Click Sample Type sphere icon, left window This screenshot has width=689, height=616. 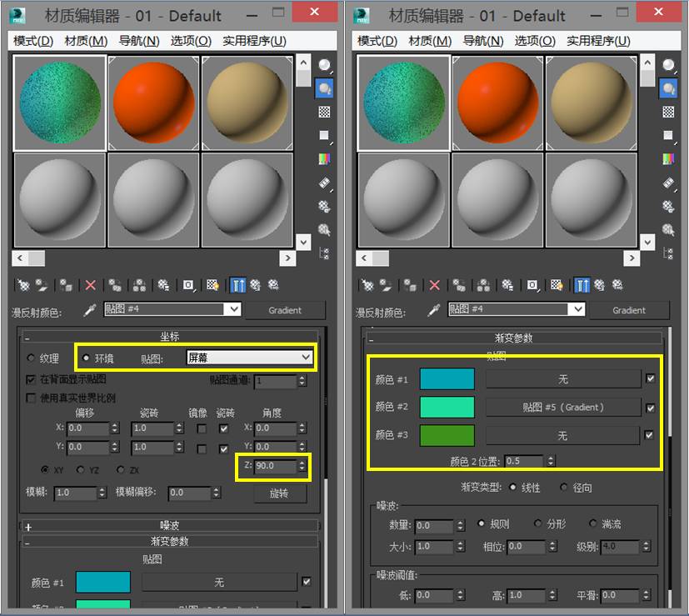325,66
